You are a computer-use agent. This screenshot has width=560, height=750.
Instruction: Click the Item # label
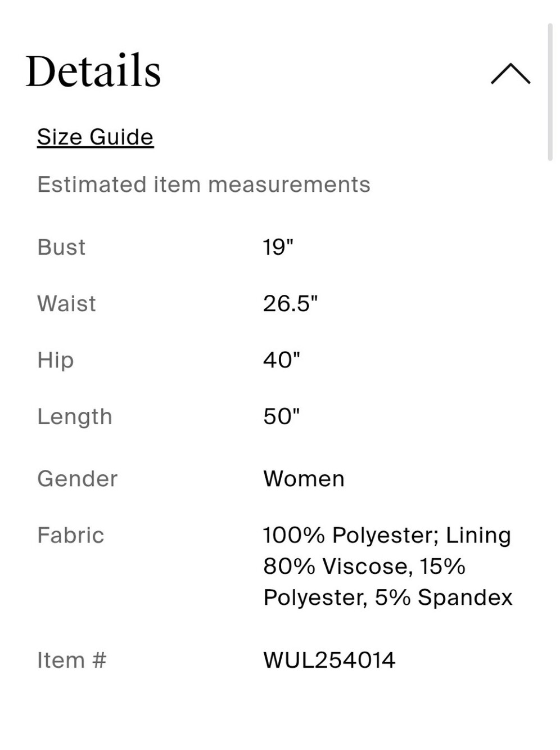(72, 660)
